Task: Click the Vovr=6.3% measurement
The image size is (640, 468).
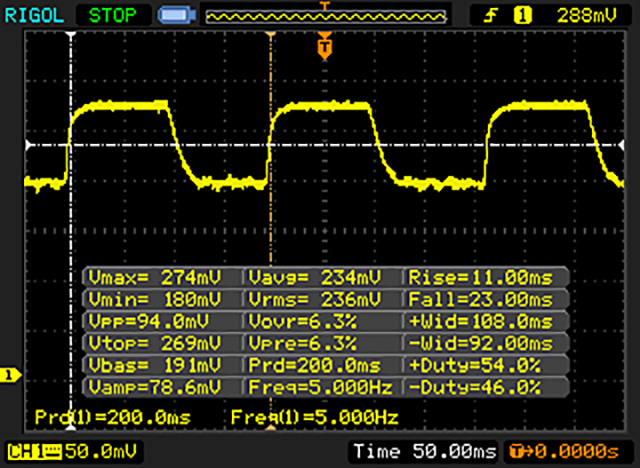Action: [x=302, y=322]
